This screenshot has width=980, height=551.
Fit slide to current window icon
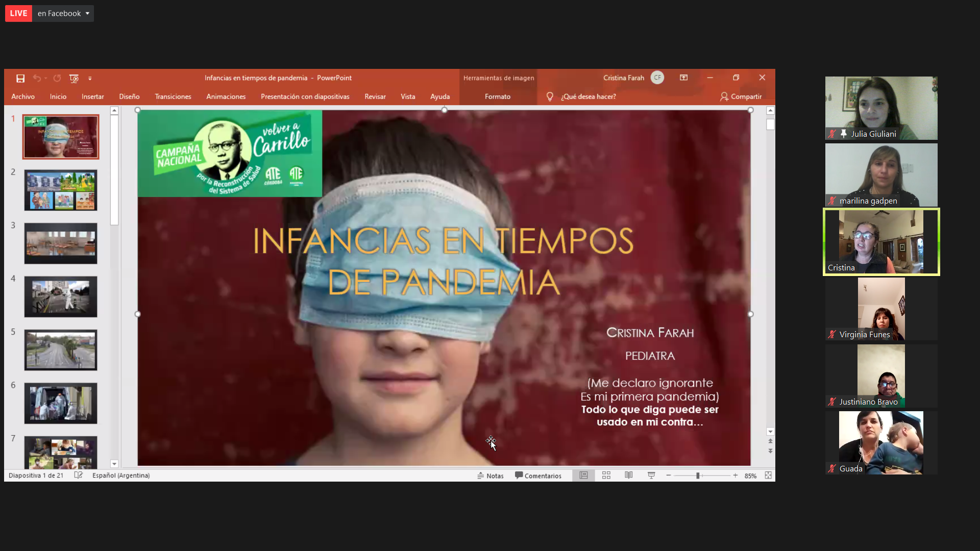pos(768,475)
